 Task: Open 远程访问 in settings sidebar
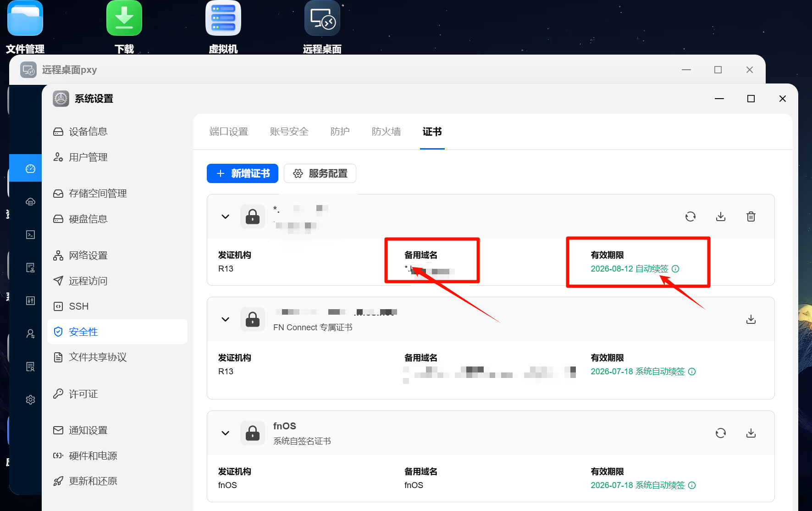click(117, 281)
